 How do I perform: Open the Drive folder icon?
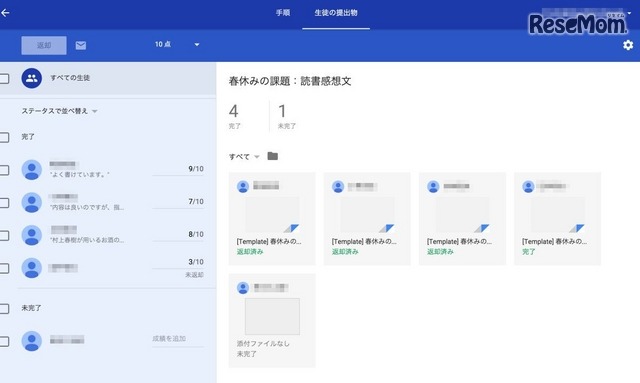[273, 156]
